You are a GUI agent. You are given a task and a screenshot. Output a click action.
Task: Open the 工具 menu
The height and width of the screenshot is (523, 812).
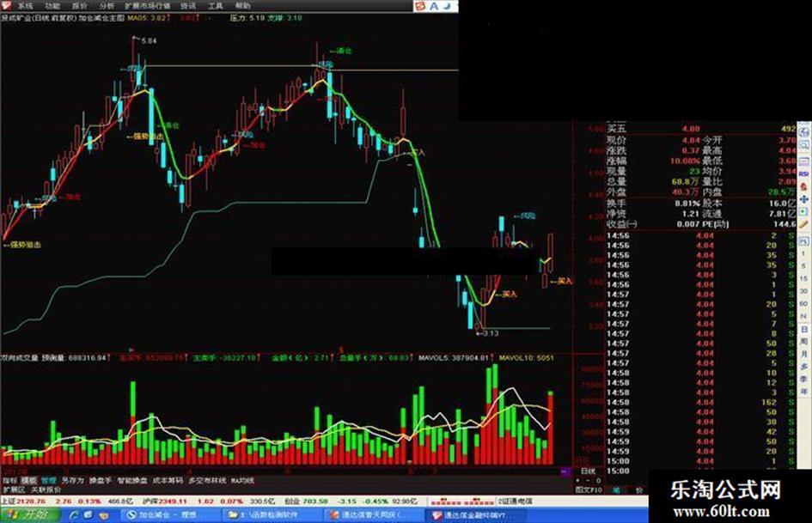(x=216, y=6)
